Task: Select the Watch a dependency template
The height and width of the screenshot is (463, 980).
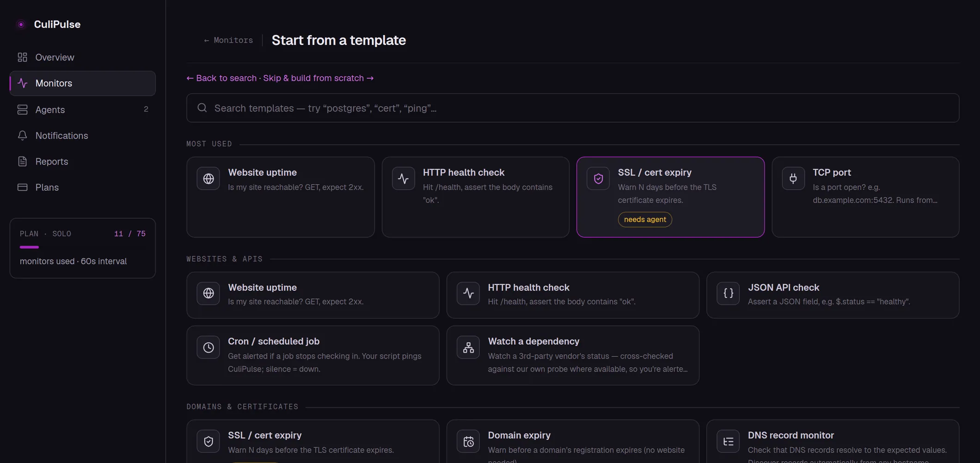Action: coord(573,355)
